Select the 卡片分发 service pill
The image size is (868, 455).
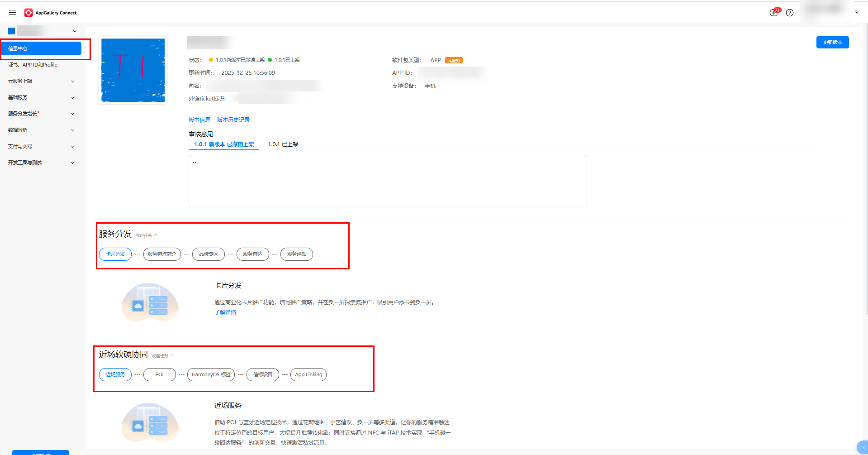click(115, 254)
